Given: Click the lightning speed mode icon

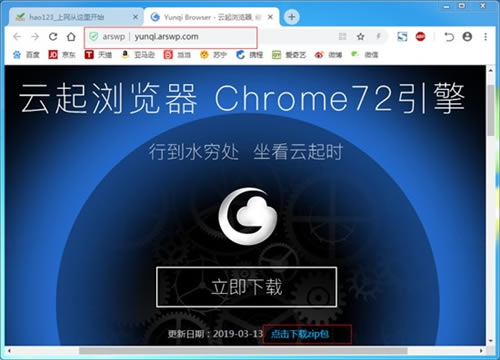Looking at the screenshot, I should coord(379,36).
